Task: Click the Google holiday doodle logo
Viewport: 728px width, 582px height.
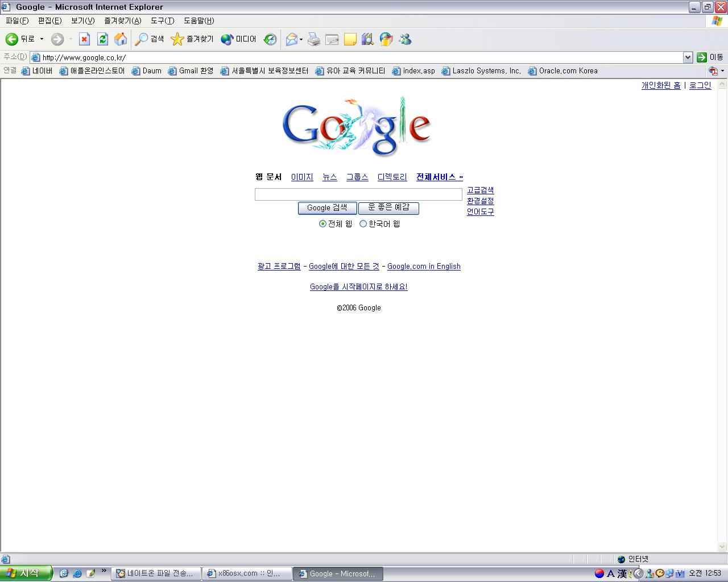Action: [x=357, y=126]
